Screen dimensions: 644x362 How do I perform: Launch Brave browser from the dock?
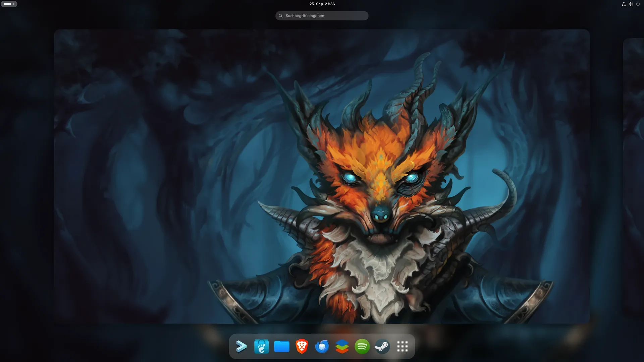pyautogui.click(x=302, y=346)
